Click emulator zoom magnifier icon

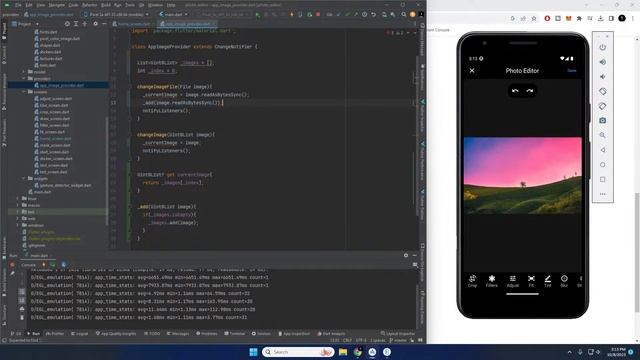coord(602,135)
